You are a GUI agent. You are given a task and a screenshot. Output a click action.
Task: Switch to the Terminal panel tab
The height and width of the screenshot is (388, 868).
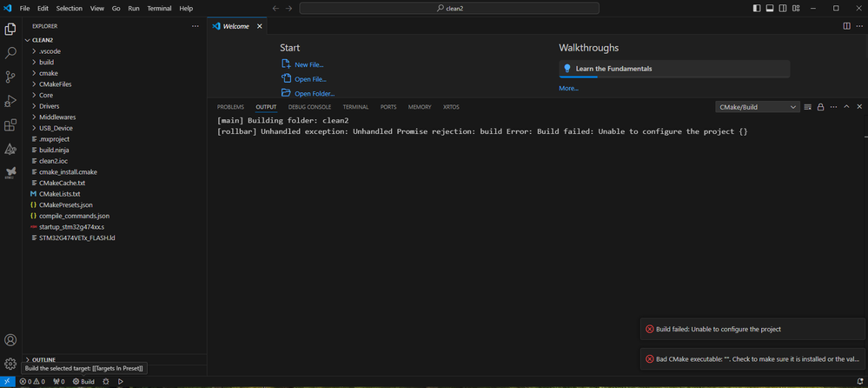coord(355,107)
